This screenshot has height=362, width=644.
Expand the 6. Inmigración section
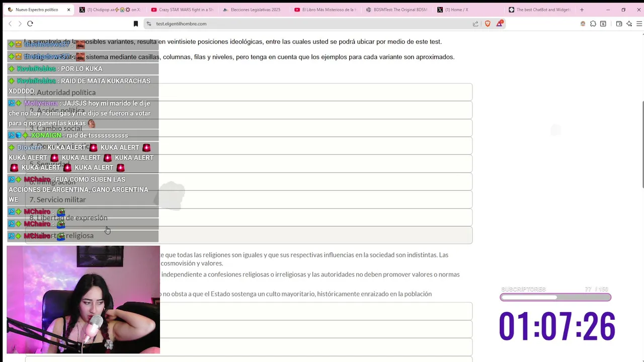249,182
